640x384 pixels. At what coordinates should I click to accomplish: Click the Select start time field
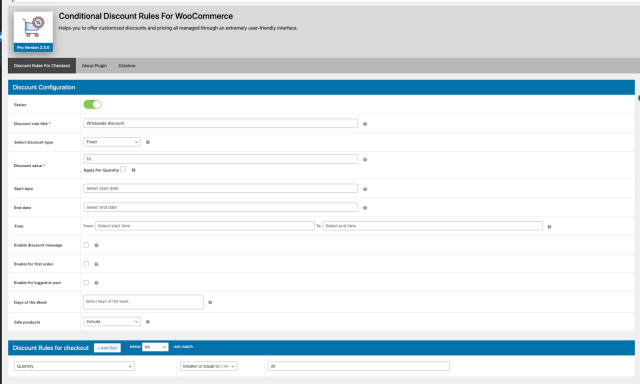coord(205,226)
